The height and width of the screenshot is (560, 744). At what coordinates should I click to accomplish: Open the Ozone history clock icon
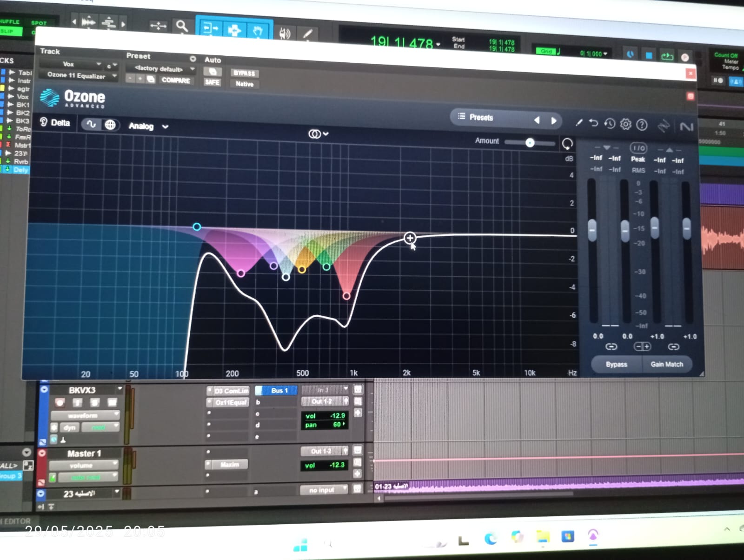pos(610,123)
